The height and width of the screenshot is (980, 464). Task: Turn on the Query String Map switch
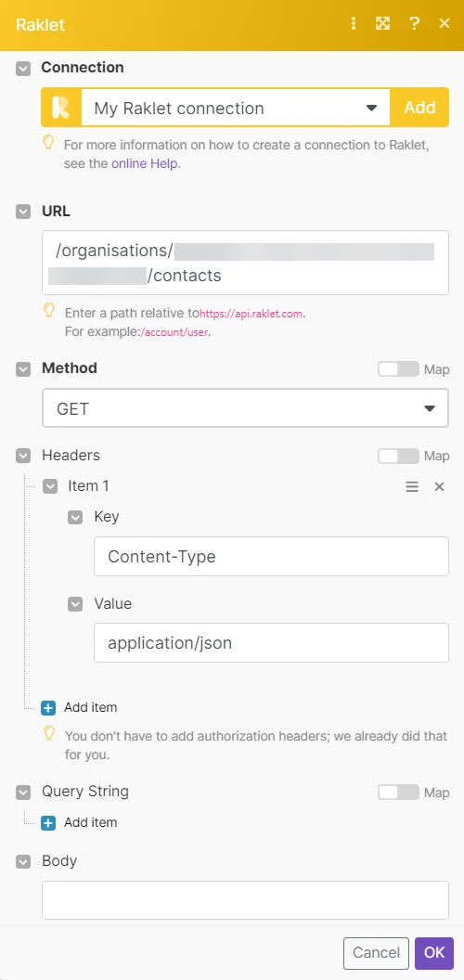pos(398,792)
